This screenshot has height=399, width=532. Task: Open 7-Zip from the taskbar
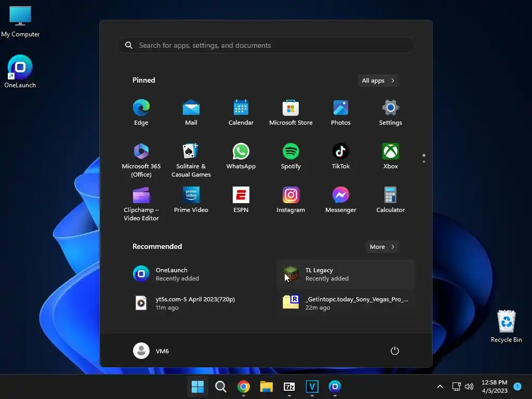289,387
